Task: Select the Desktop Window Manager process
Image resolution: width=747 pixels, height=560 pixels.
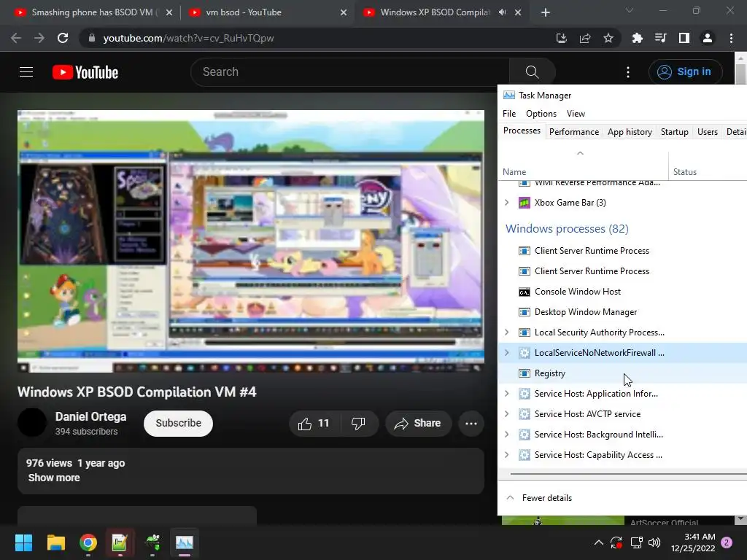Action: tap(622, 312)
